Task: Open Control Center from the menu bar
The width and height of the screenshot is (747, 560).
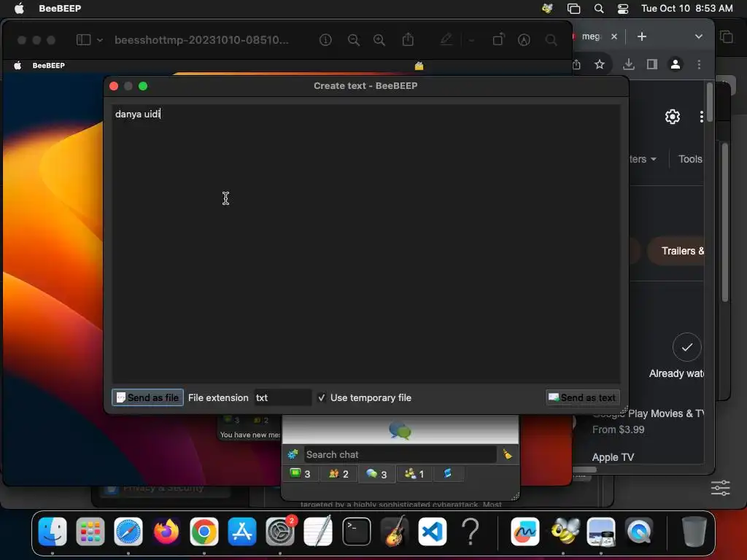Action: pyautogui.click(x=623, y=8)
